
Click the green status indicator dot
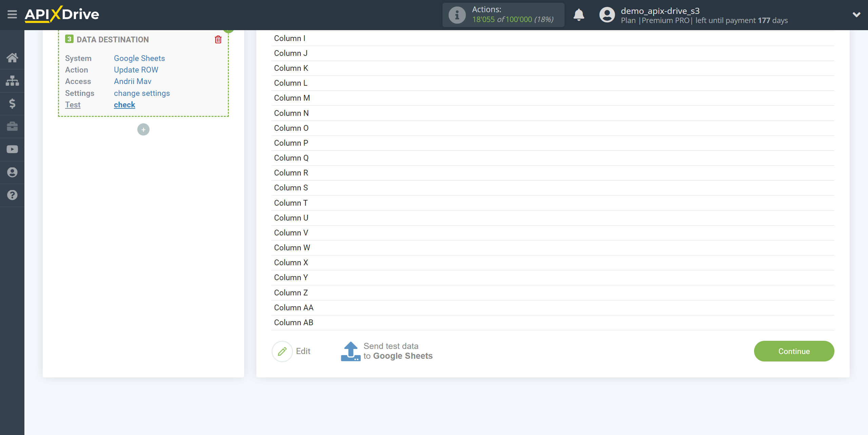pyautogui.click(x=229, y=30)
